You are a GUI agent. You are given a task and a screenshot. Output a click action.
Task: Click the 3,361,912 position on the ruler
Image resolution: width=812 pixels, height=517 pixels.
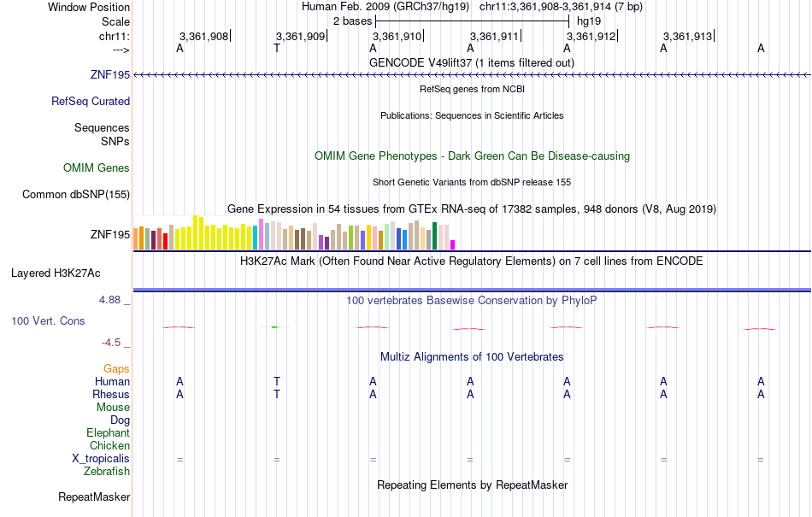pyautogui.click(x=591, y=36)
